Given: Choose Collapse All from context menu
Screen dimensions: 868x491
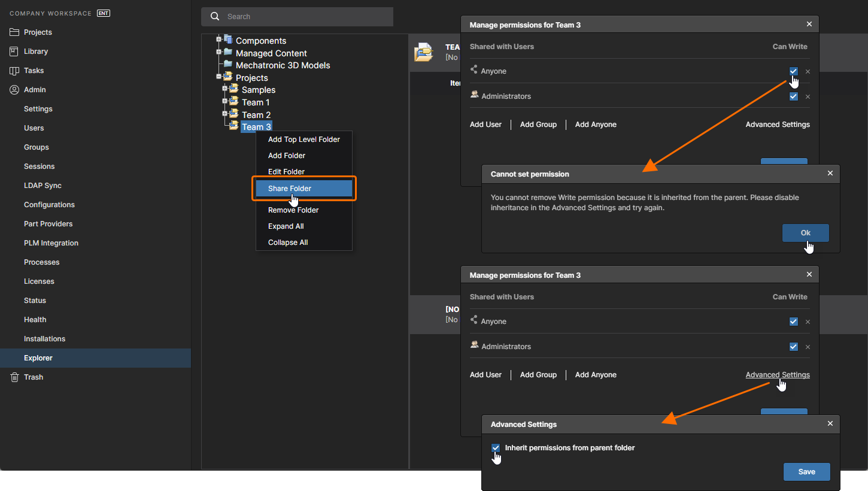Looking at the screenshot, I should 304,243.
